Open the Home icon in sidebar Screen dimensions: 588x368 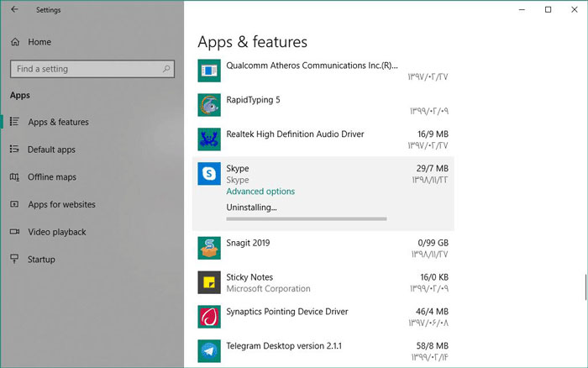point(15,42)
